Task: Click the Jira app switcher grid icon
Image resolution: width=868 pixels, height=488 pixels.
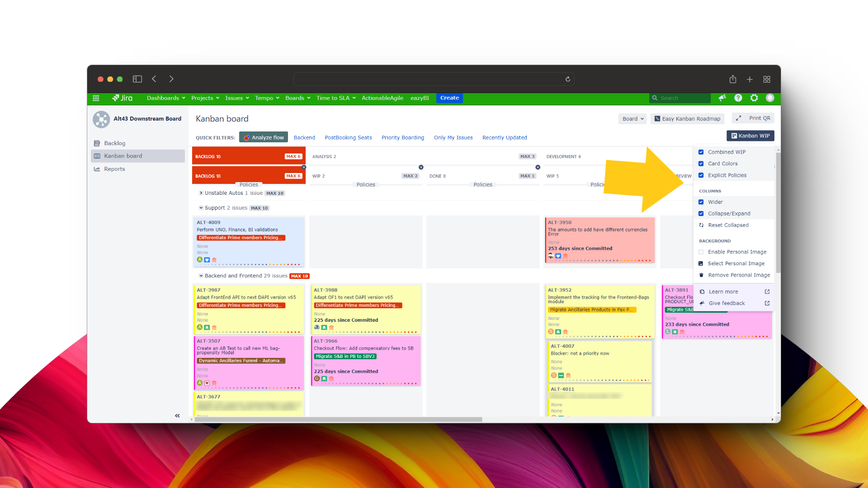Action: [x=96, y=98]
